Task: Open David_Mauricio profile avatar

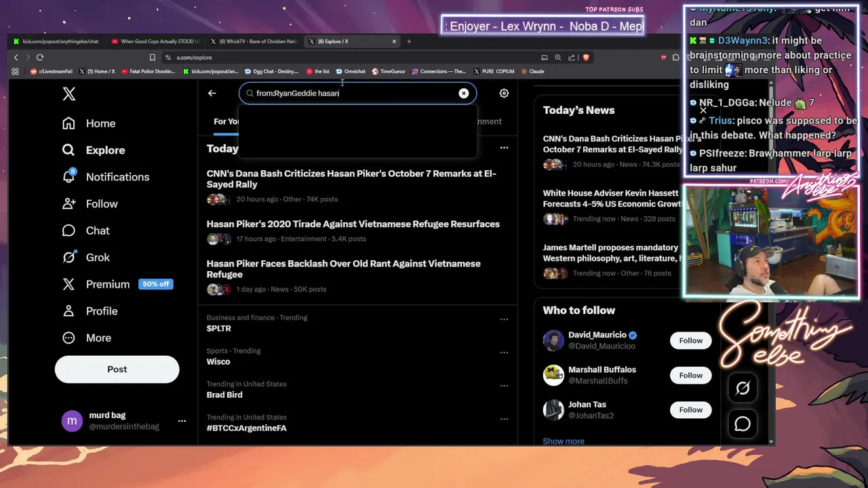Action: pos(553,340)
